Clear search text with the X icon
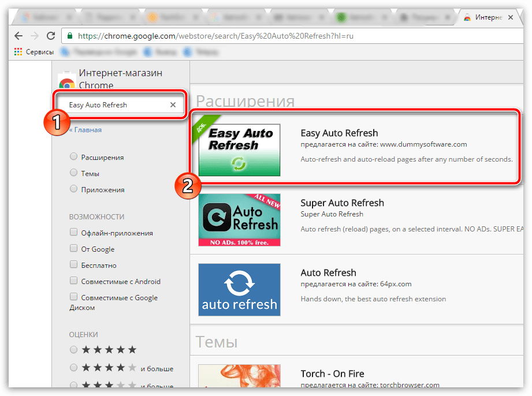532x396 pixels. click(x=173, y=105)
